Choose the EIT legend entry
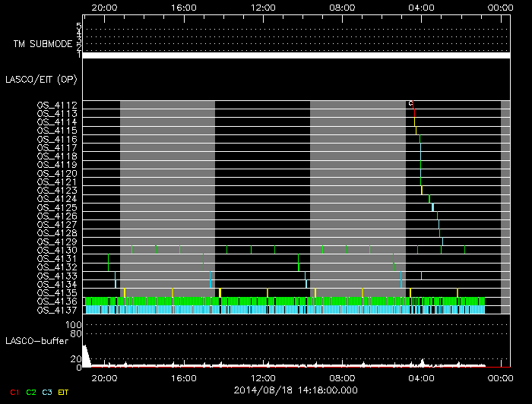The width and height of the screenshot is (532, 404). (x=64, y=392)
